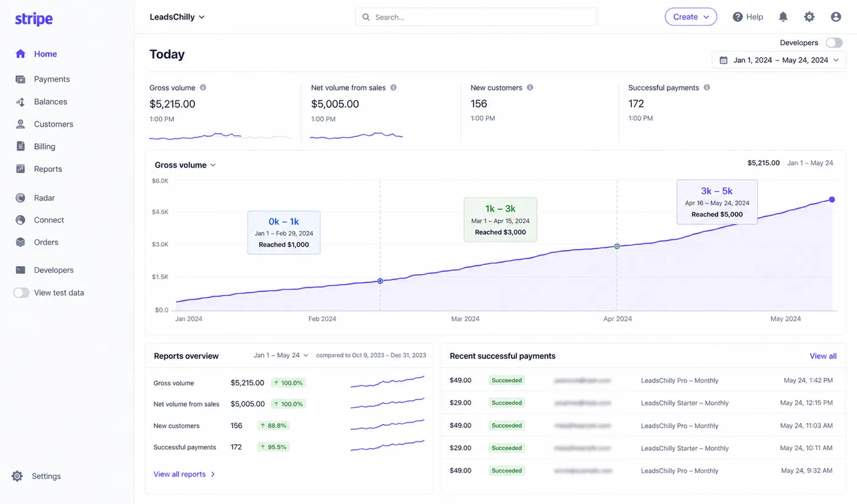Image resolution: width=857 pixels, height=504 pixels.
Task: Open Help with the question mark icon
Action: [x=738, y=17]
